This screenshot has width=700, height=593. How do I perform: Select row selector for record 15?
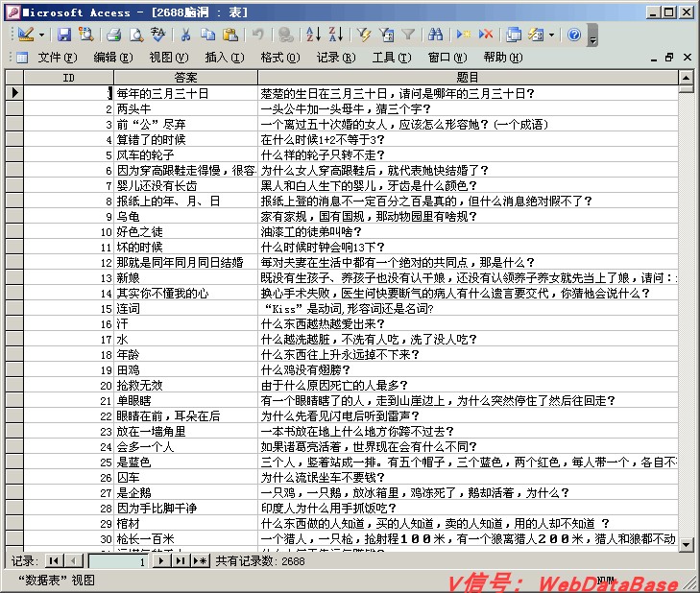(14, 308)
